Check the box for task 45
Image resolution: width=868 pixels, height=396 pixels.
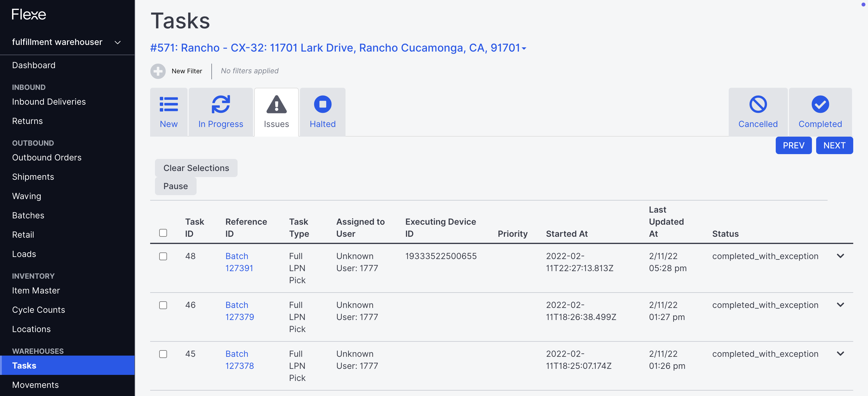[x=163, y=354]
